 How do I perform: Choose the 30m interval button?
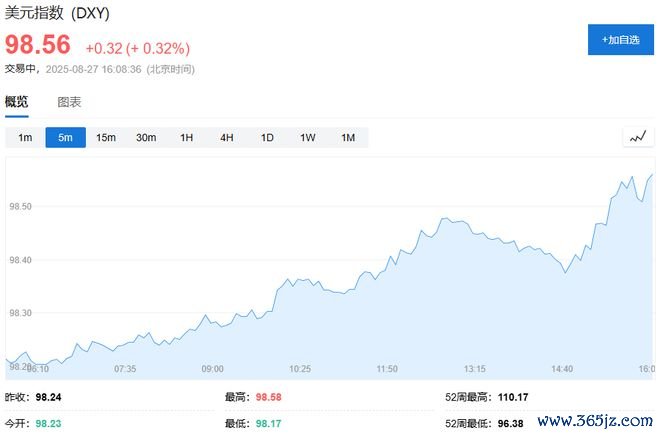coord(146,138)
